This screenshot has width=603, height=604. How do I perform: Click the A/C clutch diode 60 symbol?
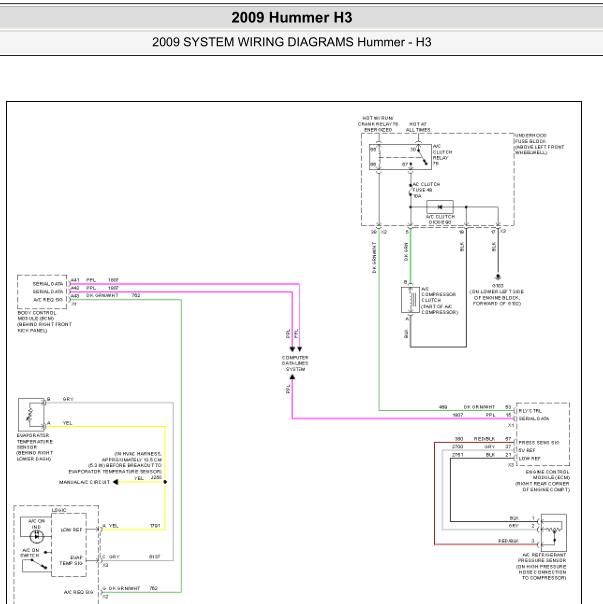pos(440,207)
